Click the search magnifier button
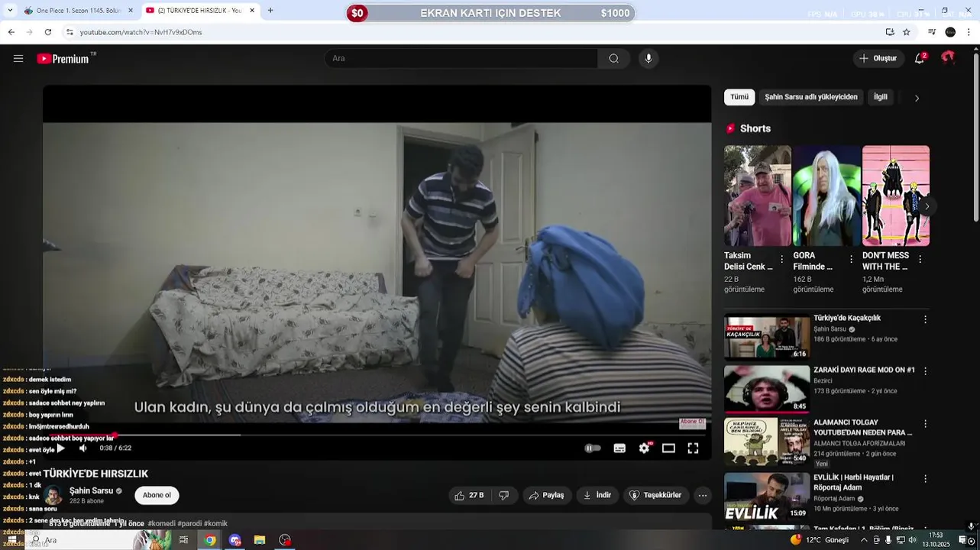Screen dimensions: 980x550 click(x=613, y=58)
